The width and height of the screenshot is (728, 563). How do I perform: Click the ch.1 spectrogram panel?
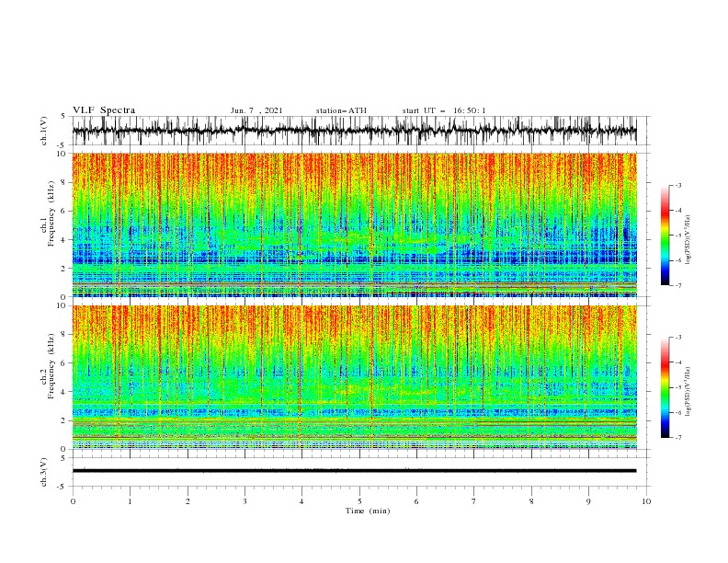[354, 224]
